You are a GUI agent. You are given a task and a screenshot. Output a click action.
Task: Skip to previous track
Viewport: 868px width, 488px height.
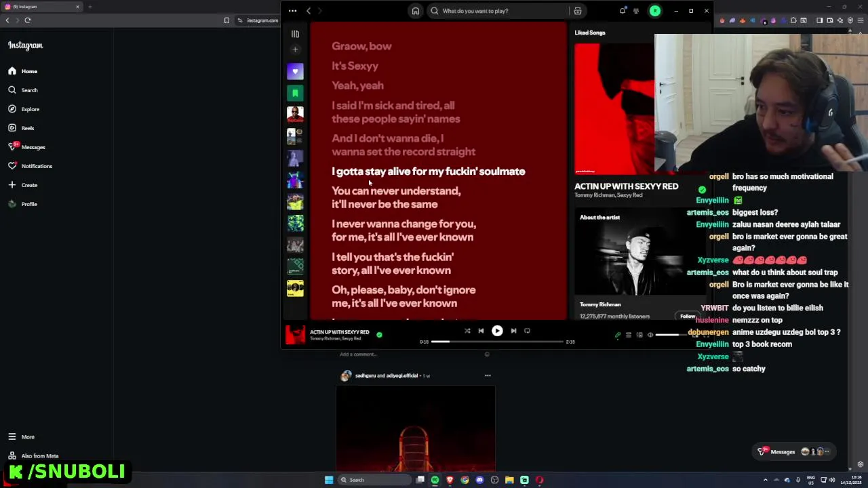tap(481, 331)
